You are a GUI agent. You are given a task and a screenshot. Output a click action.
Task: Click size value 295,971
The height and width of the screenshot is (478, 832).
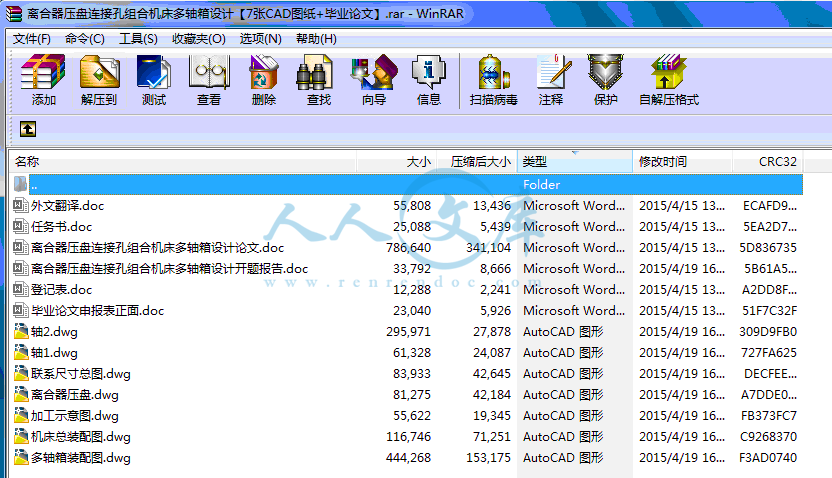coord(409,332)
